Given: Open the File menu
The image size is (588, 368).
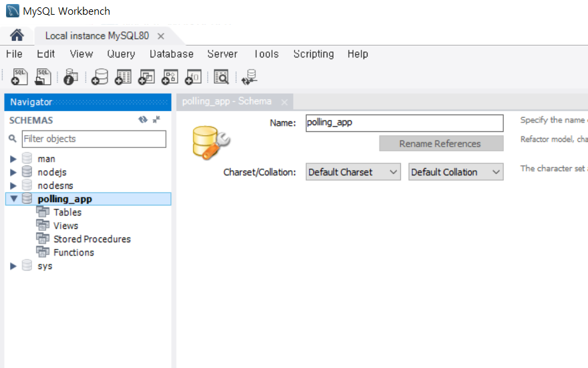Looking at the screenshot, I should pos(14,54).
